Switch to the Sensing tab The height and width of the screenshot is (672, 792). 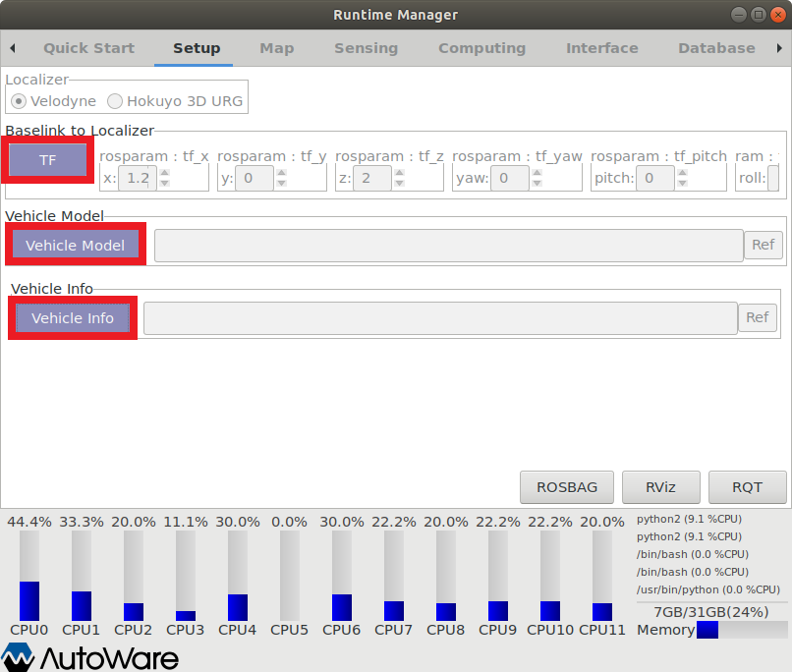366,48
